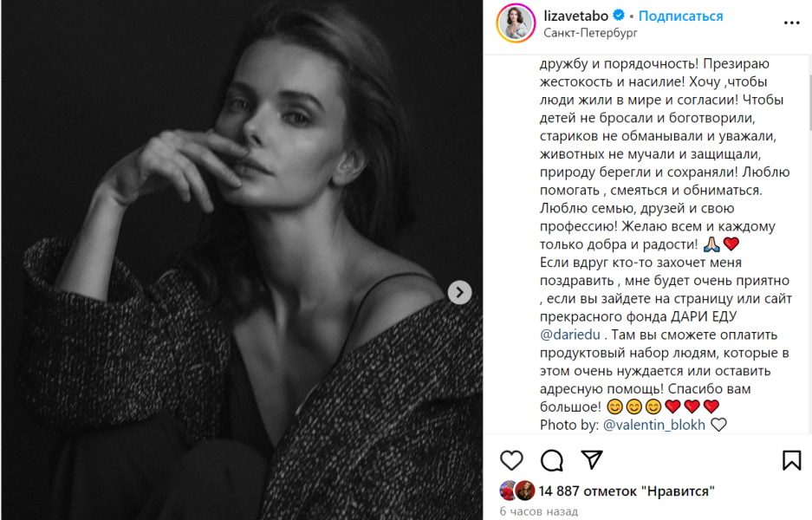Open the @valentin_blokh photographer profile

[x=654, y=426]
